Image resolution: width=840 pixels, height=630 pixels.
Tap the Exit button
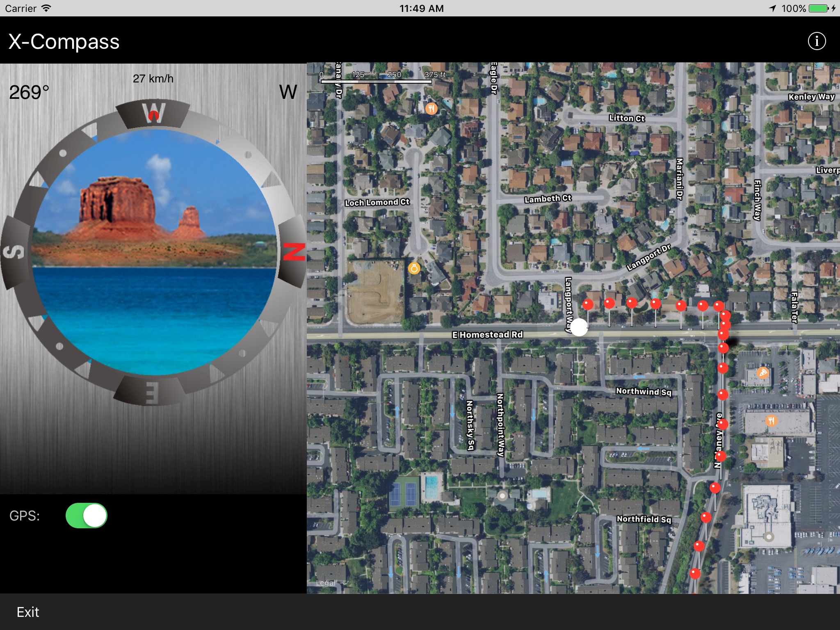tap(28, 612)
